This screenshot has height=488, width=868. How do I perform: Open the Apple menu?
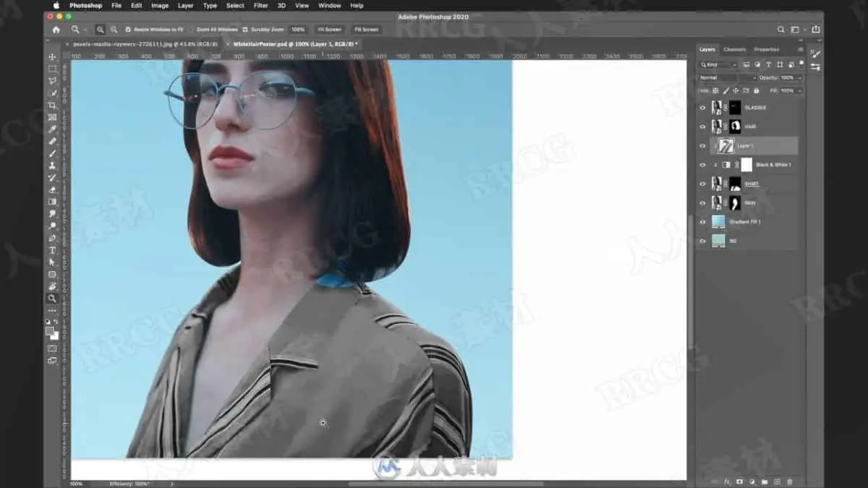pos(56,5)
